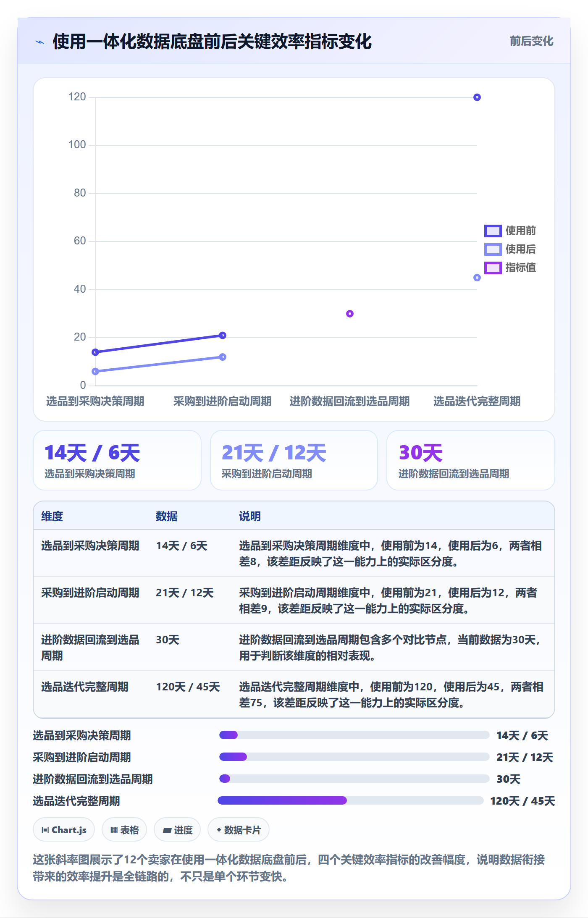Click progress value label 120天 / 45天

coord(522,801)
